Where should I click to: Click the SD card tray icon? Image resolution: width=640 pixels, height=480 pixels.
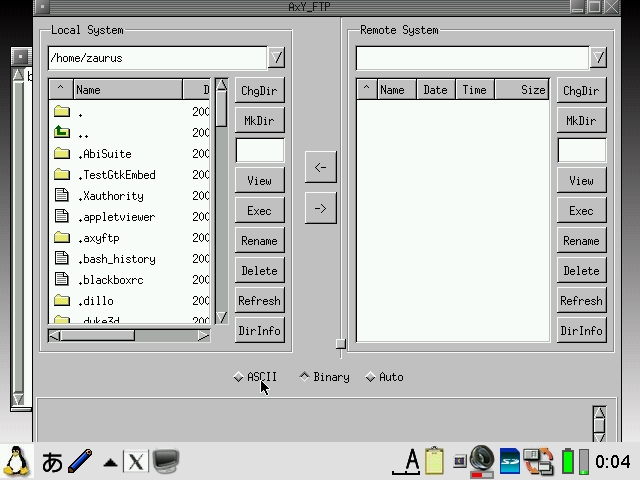coord(510,461)
